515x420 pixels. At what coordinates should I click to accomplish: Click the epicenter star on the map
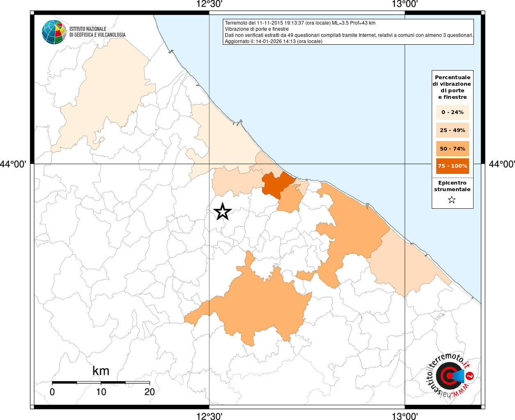pyautogui.click(x=222, y=212)
